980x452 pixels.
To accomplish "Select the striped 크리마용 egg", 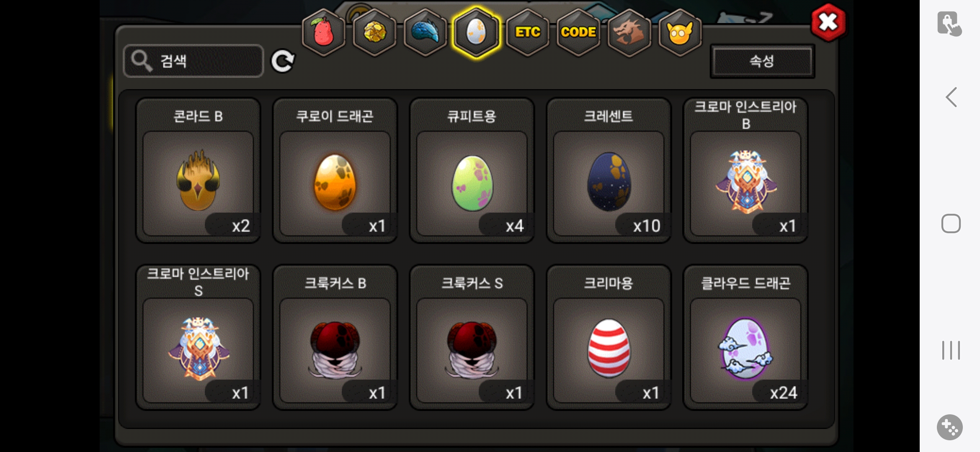I will 609,337.
